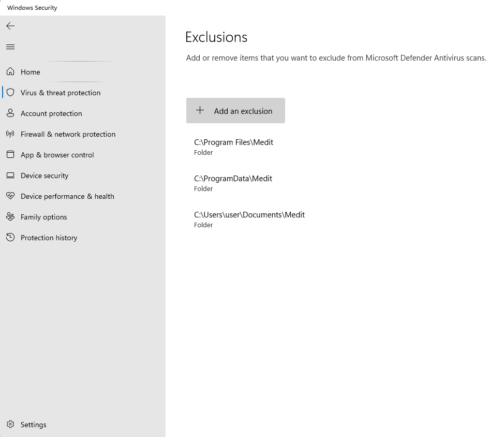Open the Family options people icon
504x437 pixels.
coord(10,217)
